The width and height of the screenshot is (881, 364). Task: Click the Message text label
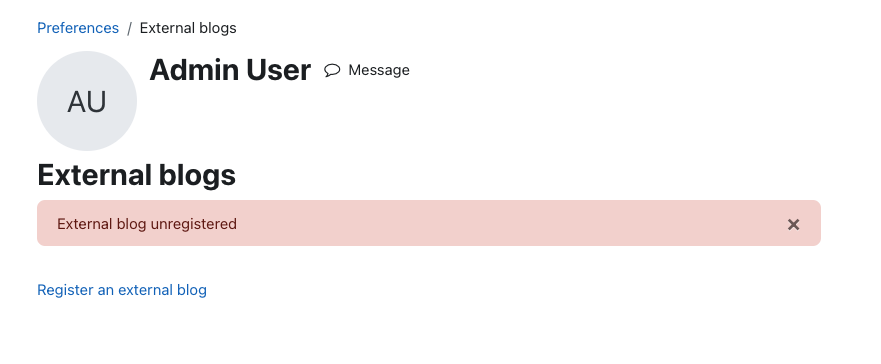[x=379, y=70]
